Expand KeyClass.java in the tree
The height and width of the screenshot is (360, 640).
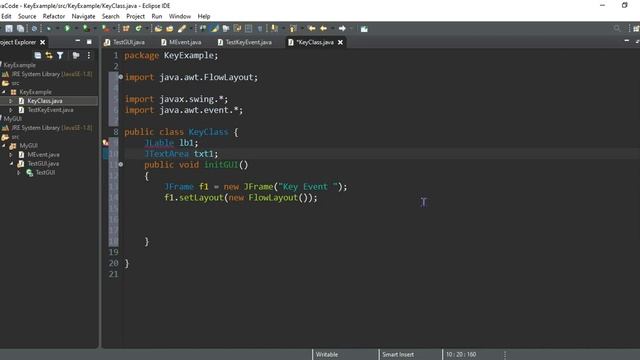pyautogui.click(x=11, y=101)
